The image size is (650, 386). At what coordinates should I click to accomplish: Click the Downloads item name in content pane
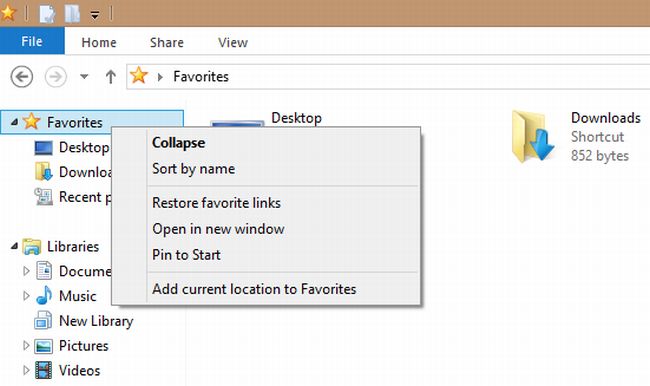tap(606, 118)
